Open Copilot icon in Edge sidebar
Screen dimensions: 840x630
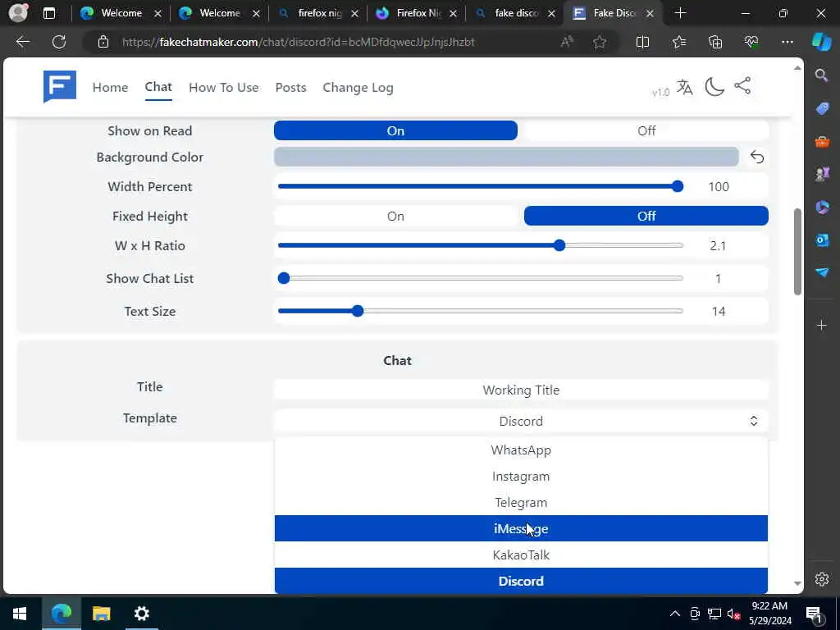[822, 42]
